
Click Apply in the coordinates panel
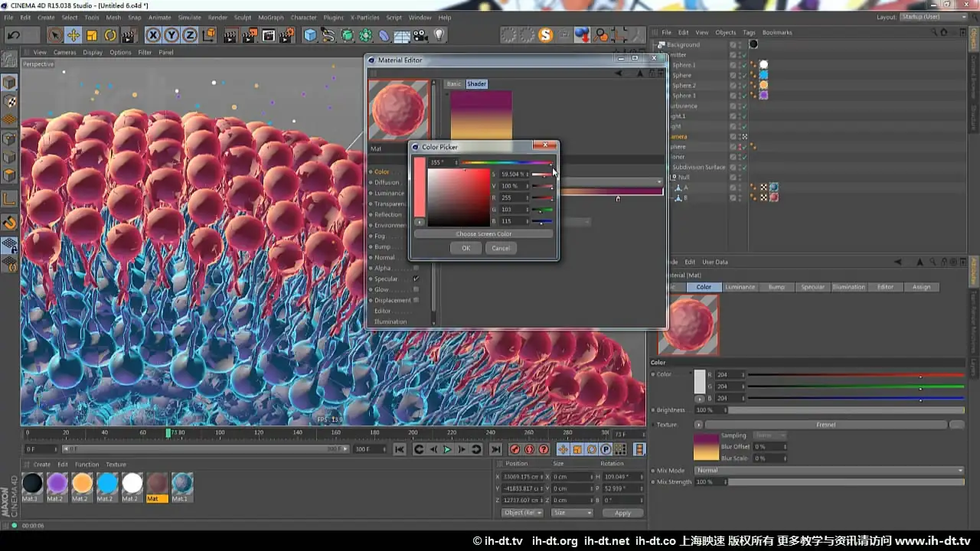[x=623, y=513]
